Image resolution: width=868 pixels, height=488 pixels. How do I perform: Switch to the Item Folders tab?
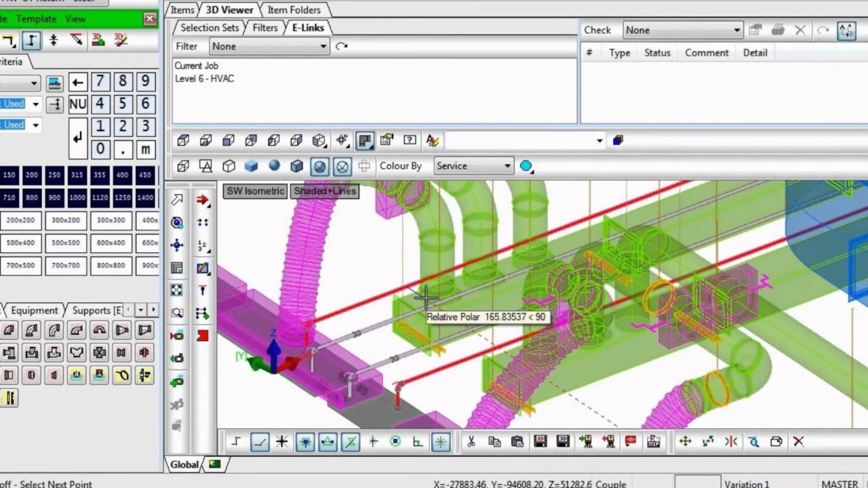tap(294, 9)
